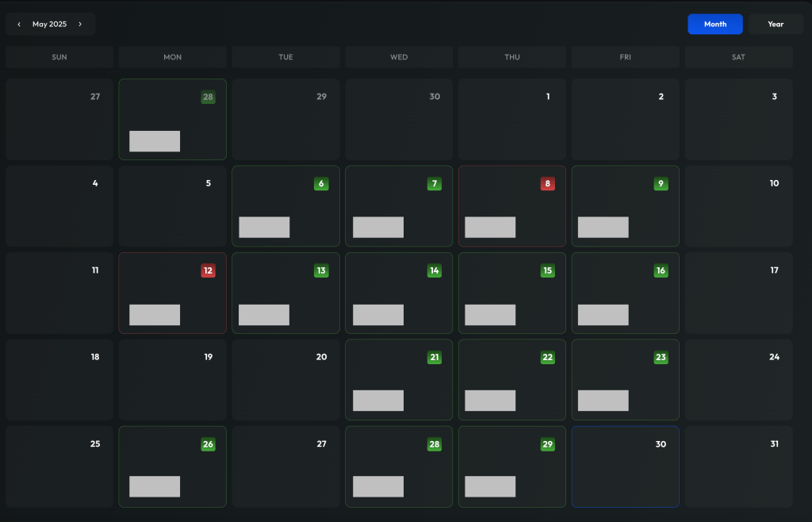The width and height of the screenshot is (812, 522).
Task: Click the gray entry on May 9
Action: [x=603, y=227]
